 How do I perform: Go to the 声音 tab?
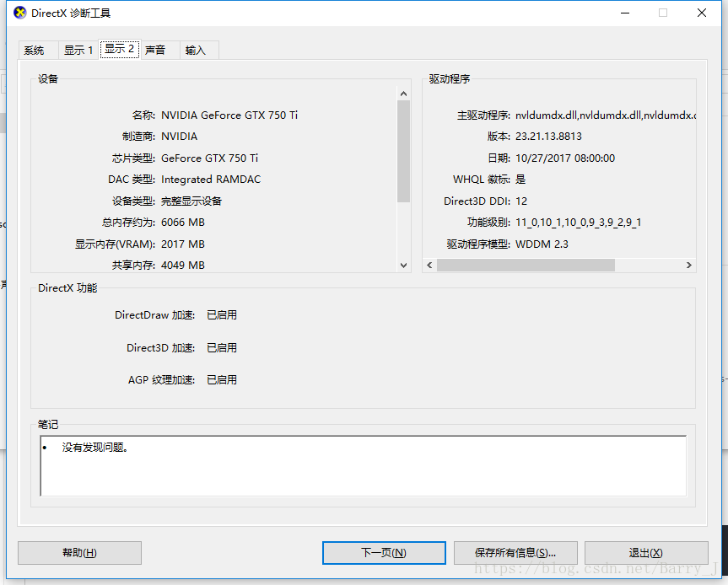click(x=159, y=50)
